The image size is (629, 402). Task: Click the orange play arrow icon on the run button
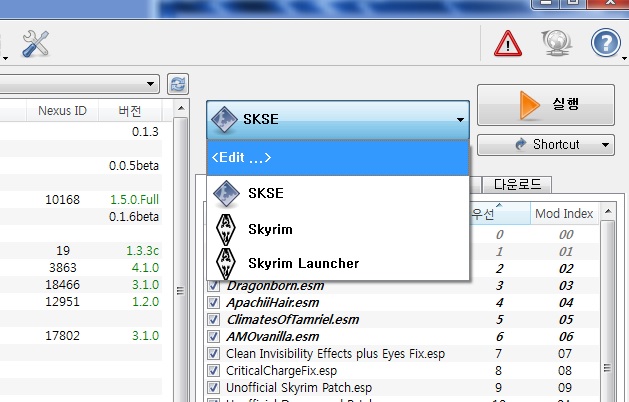click(x=529, y=105)
